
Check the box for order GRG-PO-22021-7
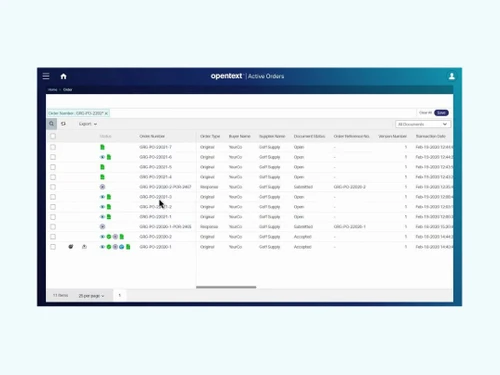tap(53, 147)
